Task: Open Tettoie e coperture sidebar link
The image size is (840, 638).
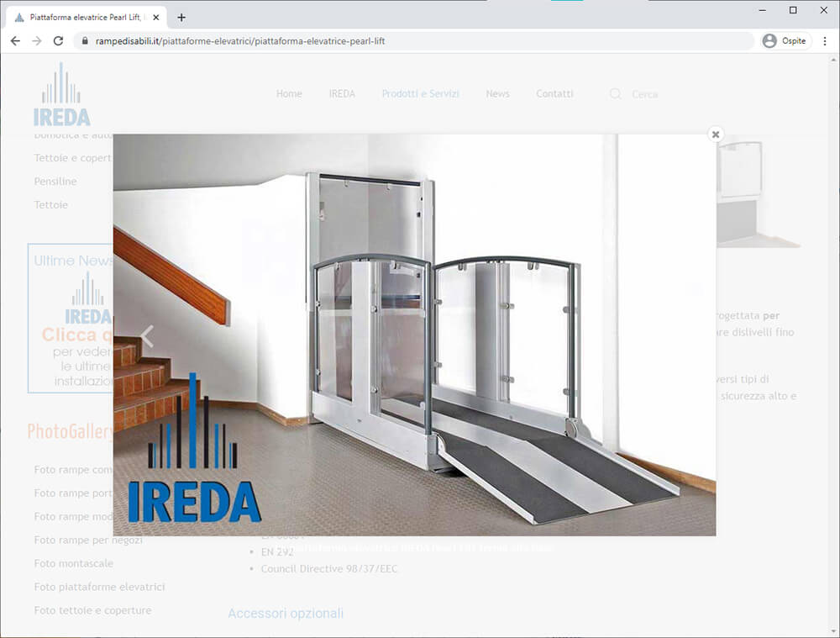Action: pos(73,158)
